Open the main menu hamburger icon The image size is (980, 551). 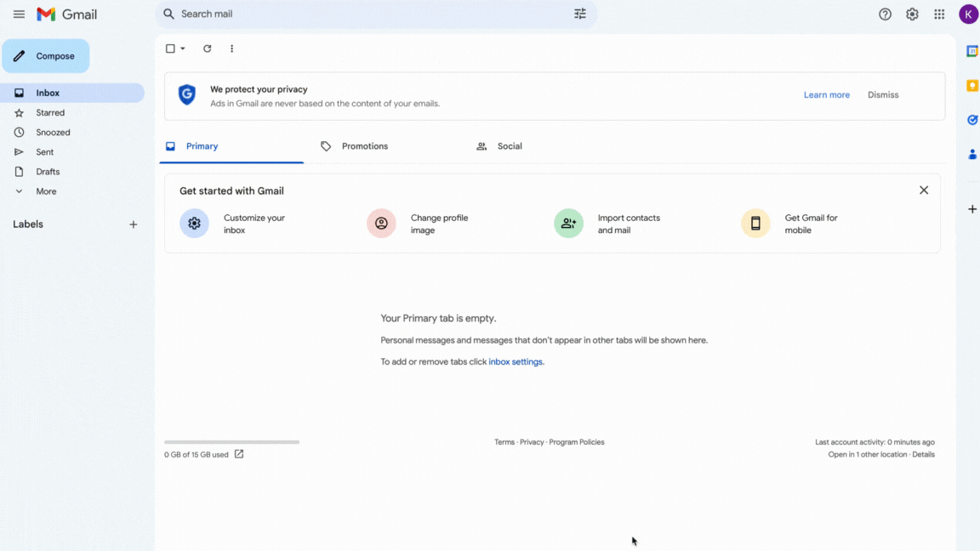(19, 14)
